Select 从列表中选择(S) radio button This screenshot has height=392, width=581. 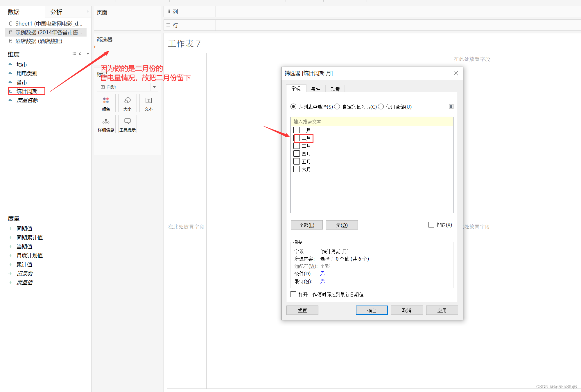pos(293,106)
